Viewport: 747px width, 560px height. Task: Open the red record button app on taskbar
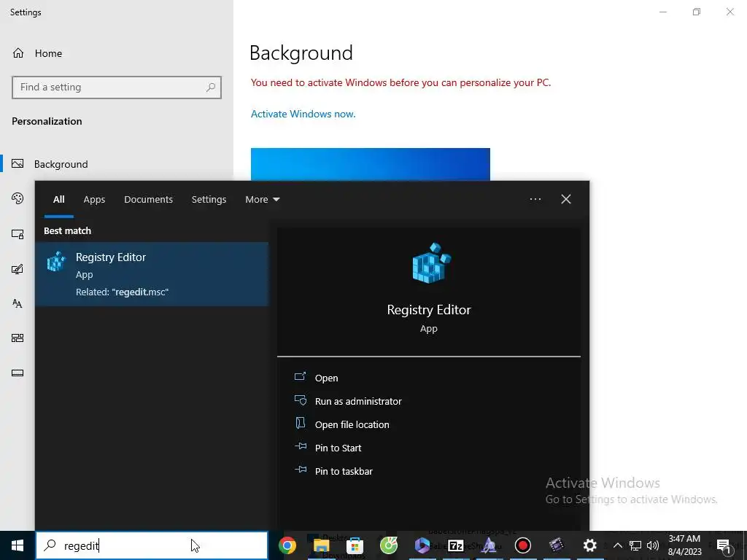pyautogui.click(x=522, y=545)
